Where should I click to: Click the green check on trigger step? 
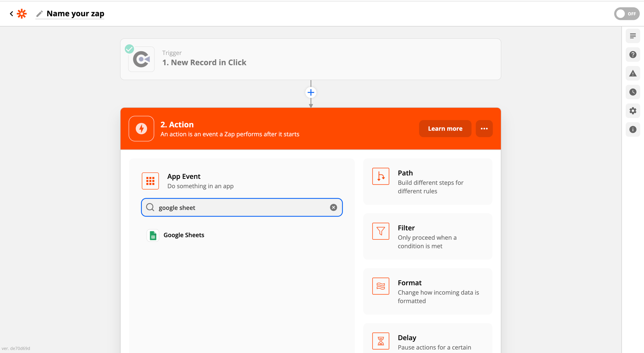[x=129, y=49]
